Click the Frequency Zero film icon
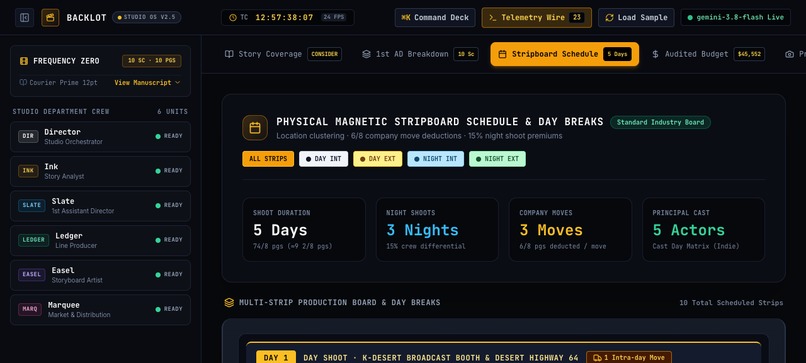The height and width of the screenshot is (363, 806). [x=24, y=61]
